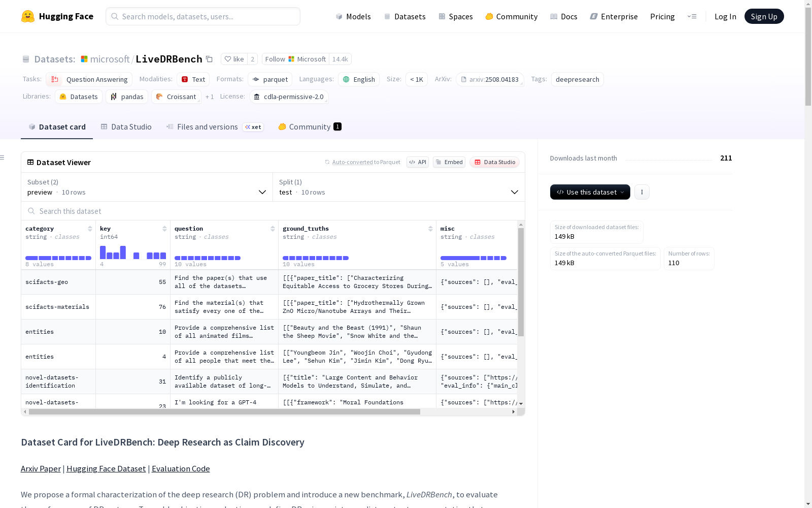Click the category distribution bar
Image resolution: width=812 pixels, height=508 pixels.
(x=58, y=258)
